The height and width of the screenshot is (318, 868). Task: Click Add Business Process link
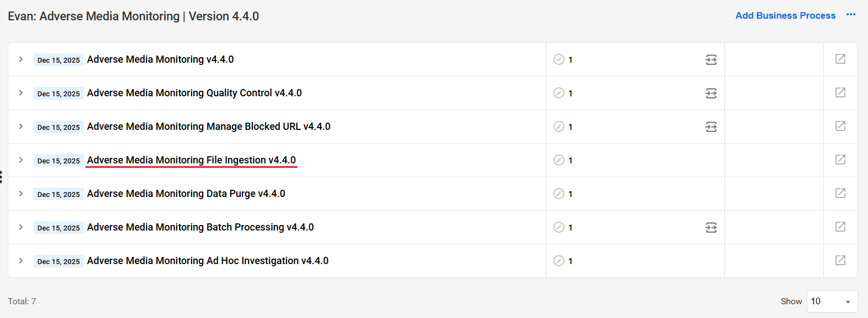pyautogui.click(x=785, y=15)
